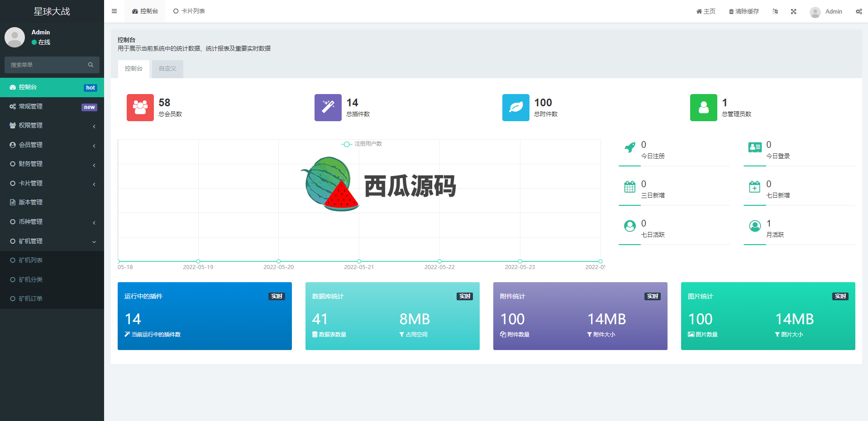Expand the 权限管理 menu
The width and height of the screenshot is (868, 421).
tap(52, 126)
